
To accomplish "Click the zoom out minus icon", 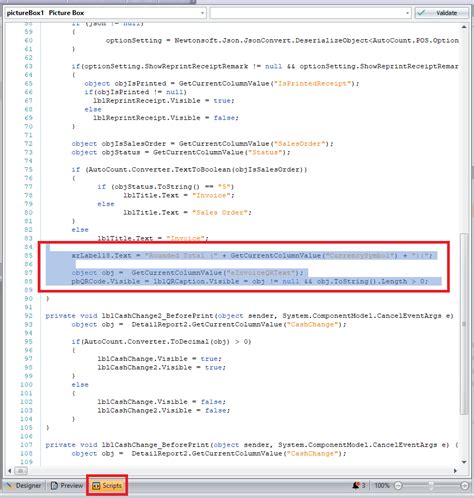I will (x=398, y=486).
